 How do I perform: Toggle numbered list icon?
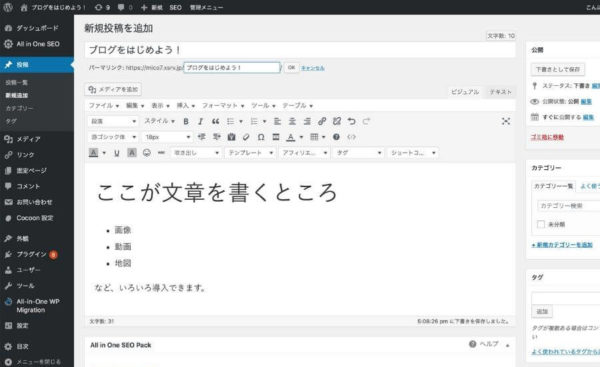coord(254,121)
